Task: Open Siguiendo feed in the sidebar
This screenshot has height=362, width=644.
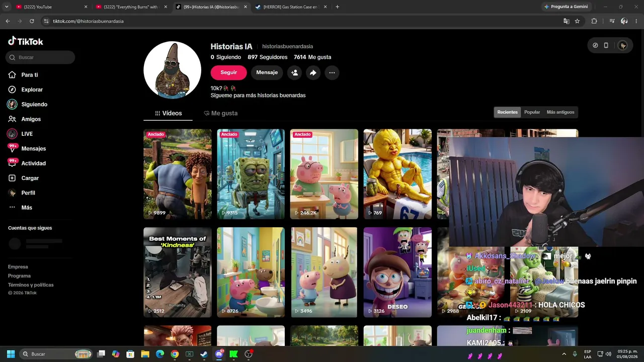Action: [34, 104]
